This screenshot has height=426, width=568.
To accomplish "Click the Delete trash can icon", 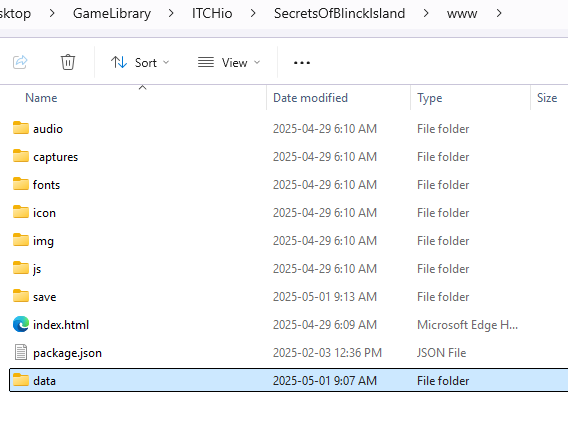I will 68,62.
